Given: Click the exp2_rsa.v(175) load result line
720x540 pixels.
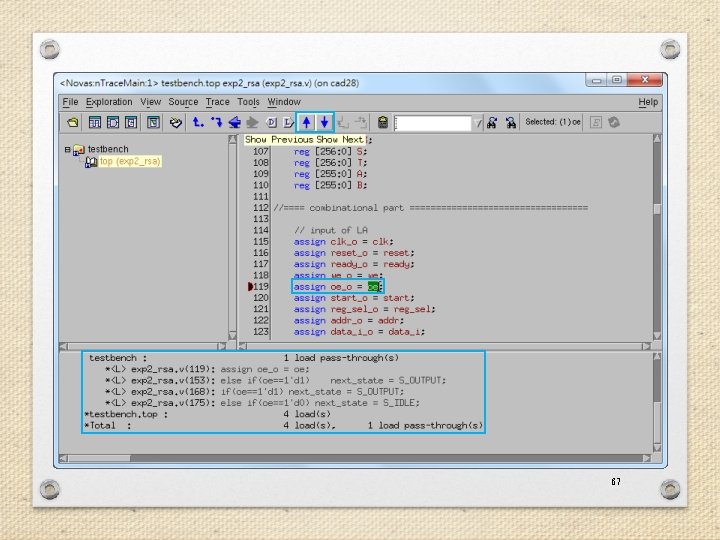Looking at the screenshot, I should pyautogui.click(x=262, y=403).
